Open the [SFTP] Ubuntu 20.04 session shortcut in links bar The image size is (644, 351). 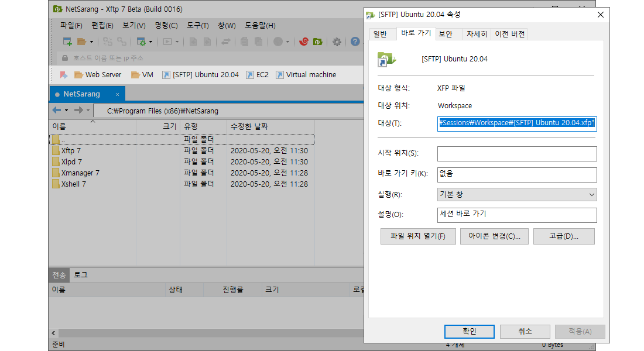click(x=200, y=75)
